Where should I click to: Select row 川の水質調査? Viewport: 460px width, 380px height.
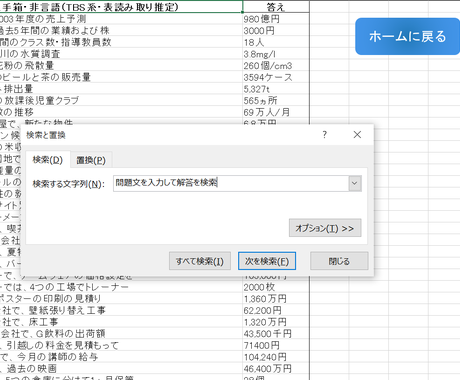tap(121, 54)
